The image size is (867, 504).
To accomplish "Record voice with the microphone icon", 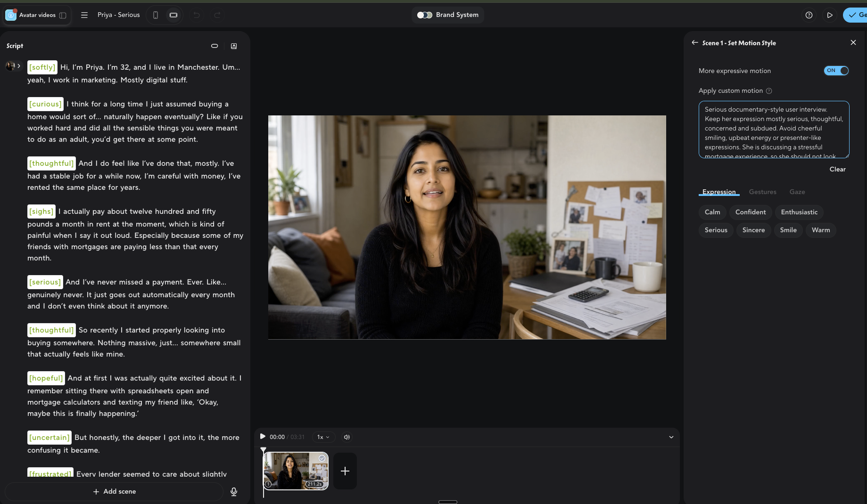I will point(234,492).
